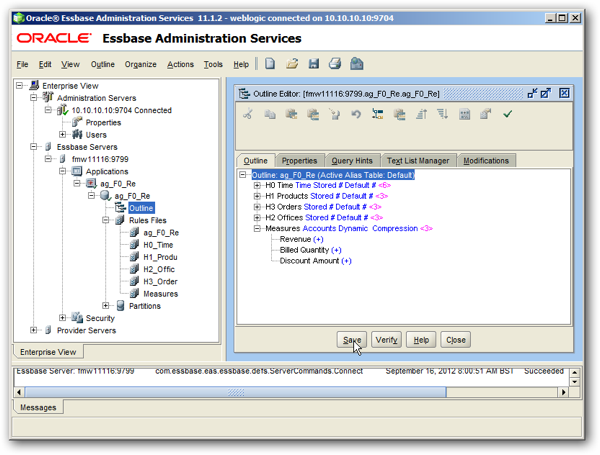Click the rightmost main toolbar icon after Print
The width and height of the screenshot is (600, 455).
pyautogui.click(x=356, y=64)
